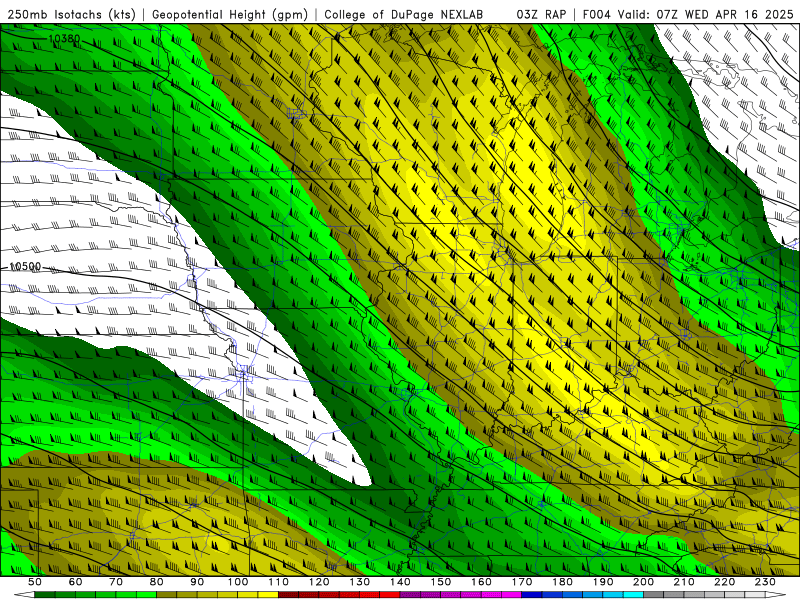Click the 190 value on color scale
Viewport: 800px width, 600px height.
(x=603, y=582)
